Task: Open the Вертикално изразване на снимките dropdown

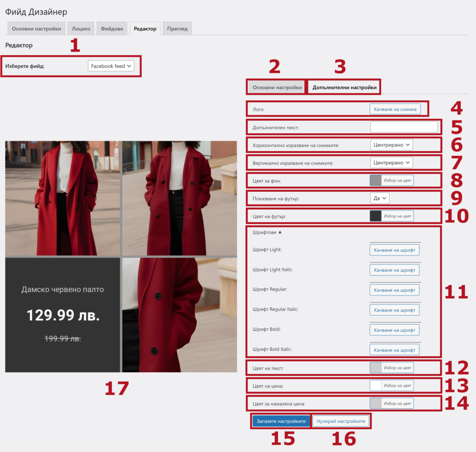Action: point(391,163)
